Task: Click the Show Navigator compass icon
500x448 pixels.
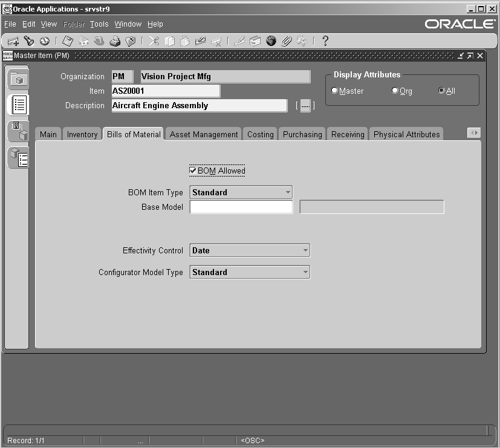Action: pos(44,41)
